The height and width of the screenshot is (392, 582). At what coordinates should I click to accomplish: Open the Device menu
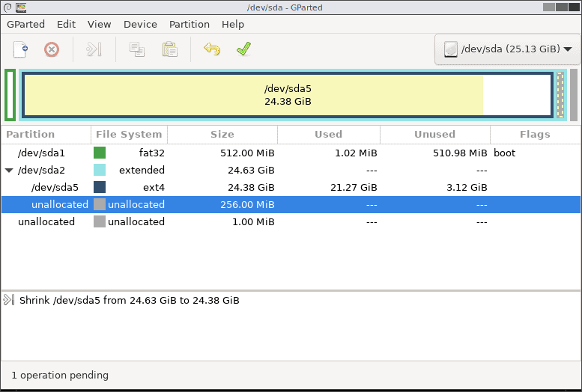tap(140, 24)
